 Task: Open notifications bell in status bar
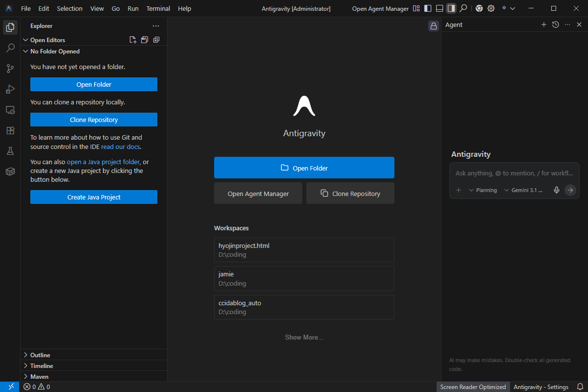tap(580, 387)
